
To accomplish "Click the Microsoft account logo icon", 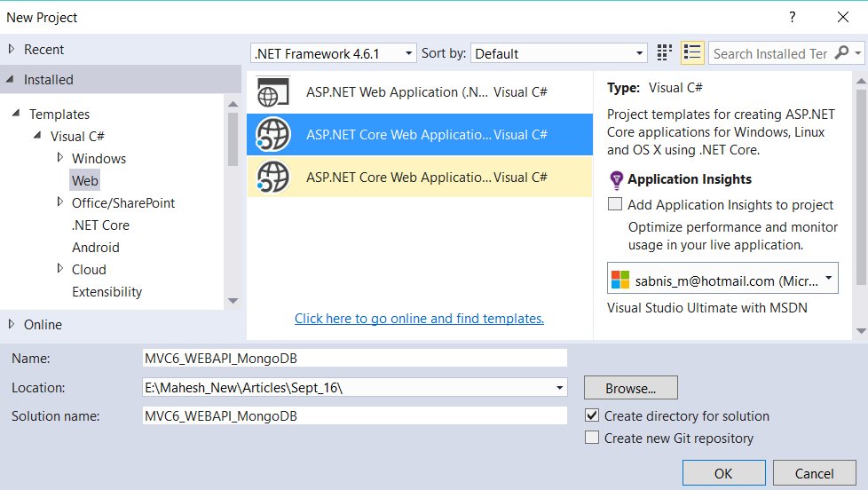I will coord(620,280).
